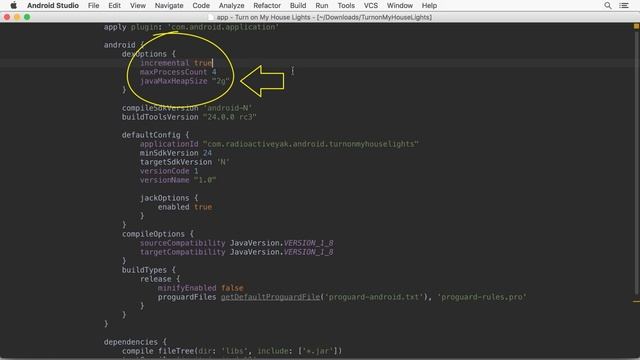Click the 'compileSdkVersion' line
Screen dimensions: 640x360
187,108
